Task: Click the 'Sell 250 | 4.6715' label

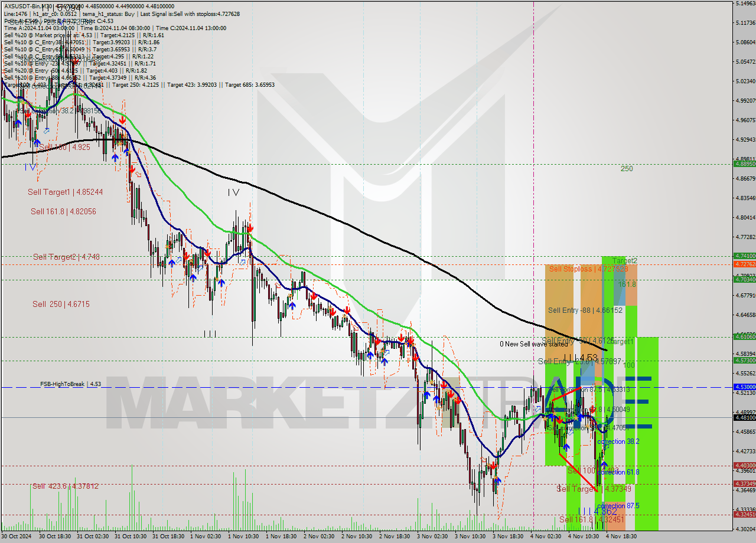Action: pyautogui.click(x=61, y=304)
